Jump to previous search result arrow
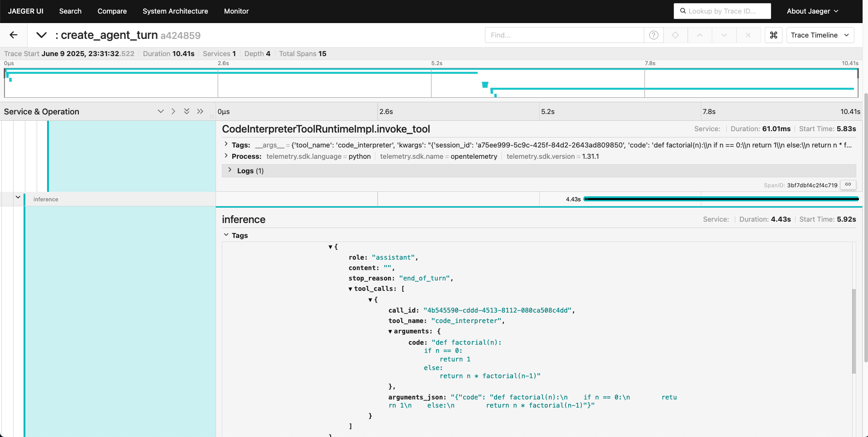 700,35
